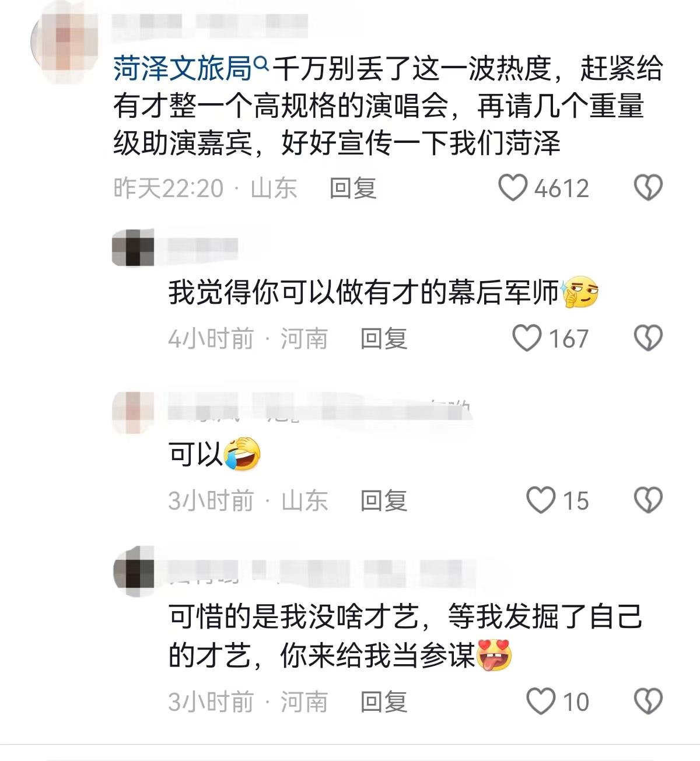Like the reply with 167 likes
The image size is (700, 761).
tap(527, 338)
